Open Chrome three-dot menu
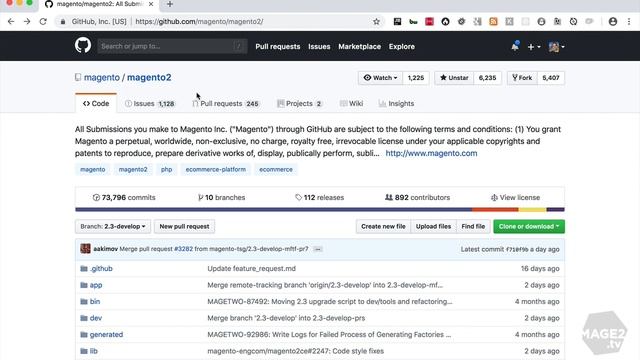Screen dimensions: 640x360 [x=629, y=22]
